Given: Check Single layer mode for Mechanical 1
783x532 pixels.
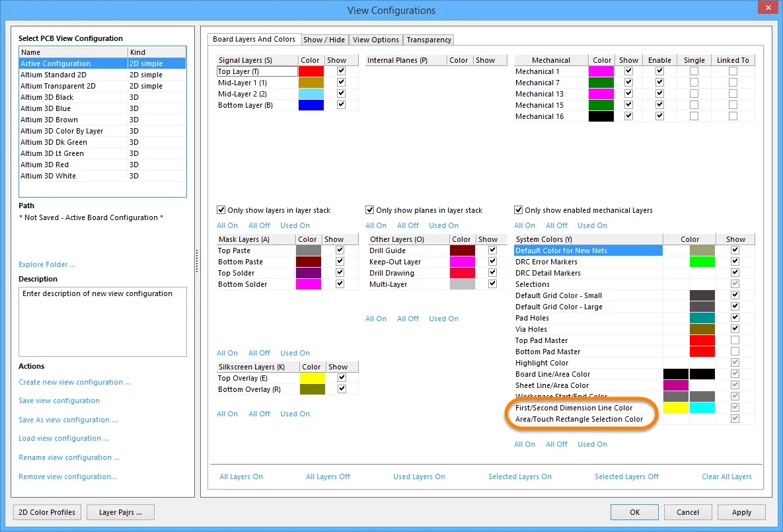Looking at the screenshot, I should [694, 71].
